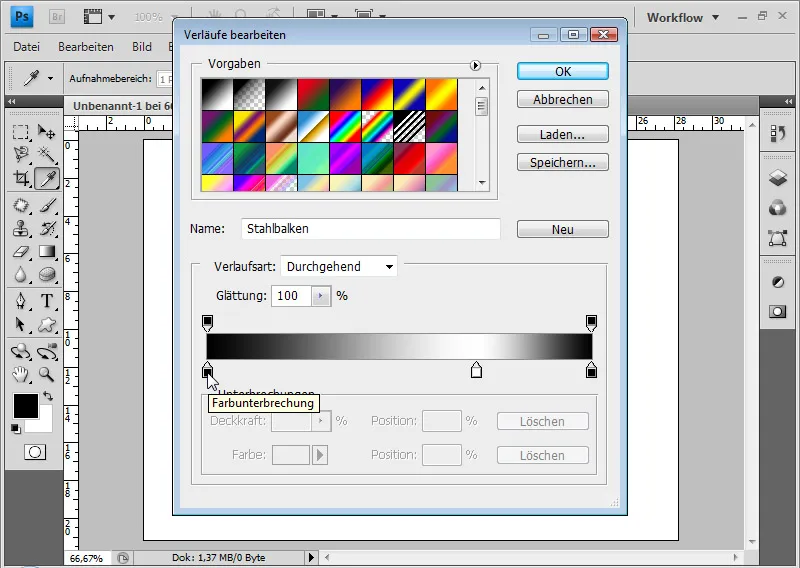Open Layers panel icon in right dock

coord(778,178)
